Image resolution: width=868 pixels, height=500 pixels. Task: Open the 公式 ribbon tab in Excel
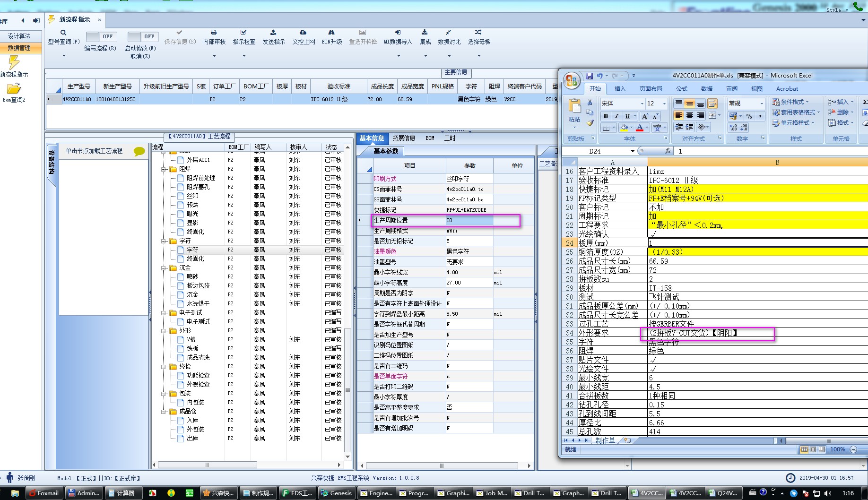pos(681,88)
